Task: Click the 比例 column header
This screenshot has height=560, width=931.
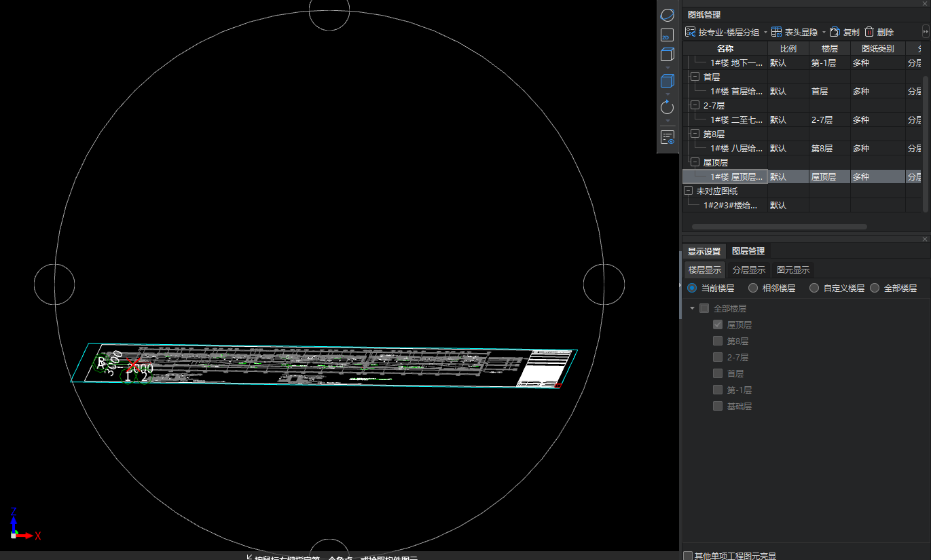Action: point(788,49)
